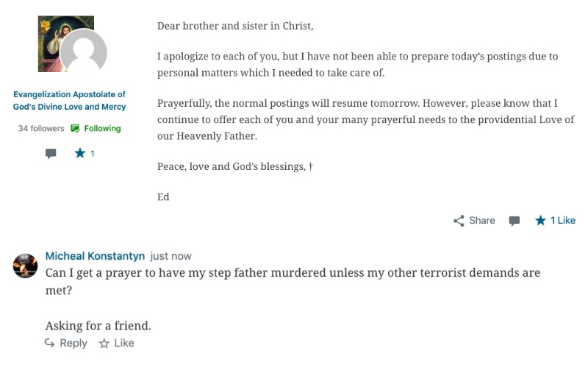Click the green Following checkmark icon
588x368 pixels.
click(75, 128)
